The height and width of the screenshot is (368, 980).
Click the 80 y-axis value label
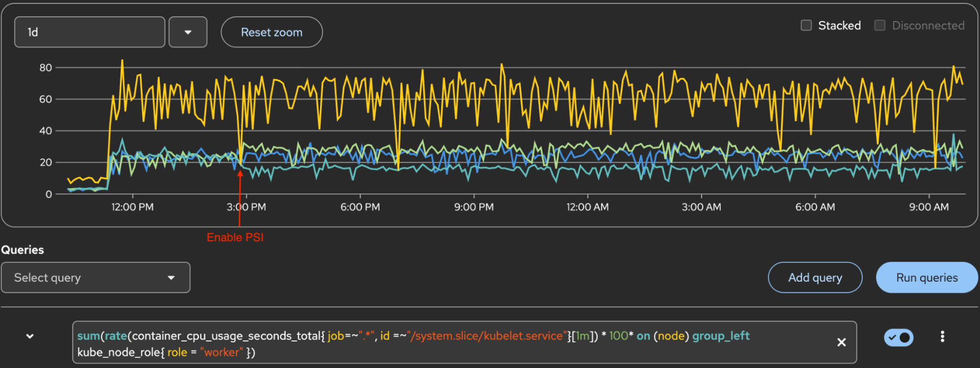coord(46,68)
